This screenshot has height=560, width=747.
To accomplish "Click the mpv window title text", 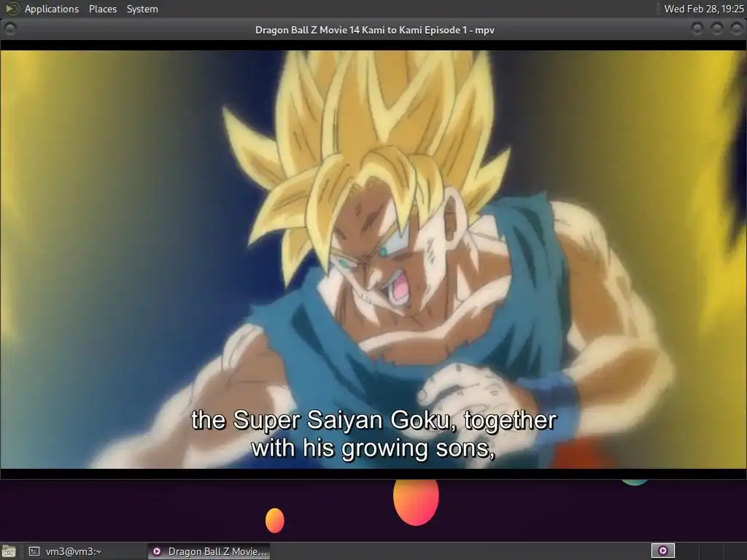I will click(x=374, y=30).
